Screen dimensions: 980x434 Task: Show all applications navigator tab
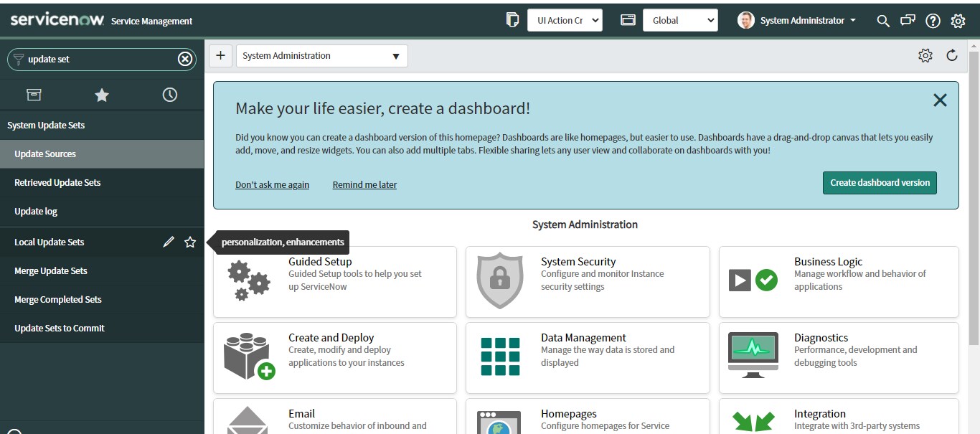(34, 95)
